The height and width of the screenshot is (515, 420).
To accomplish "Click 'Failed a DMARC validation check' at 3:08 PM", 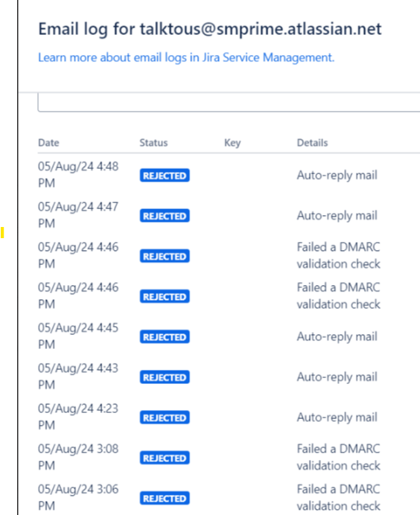I will pyautogui.click(x=339, y=457).
